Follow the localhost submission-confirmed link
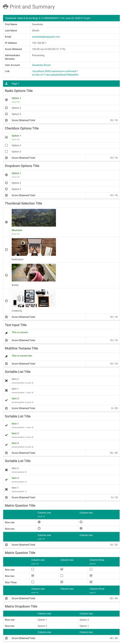This screenshot has height=644, width=123. pos(55,73)
